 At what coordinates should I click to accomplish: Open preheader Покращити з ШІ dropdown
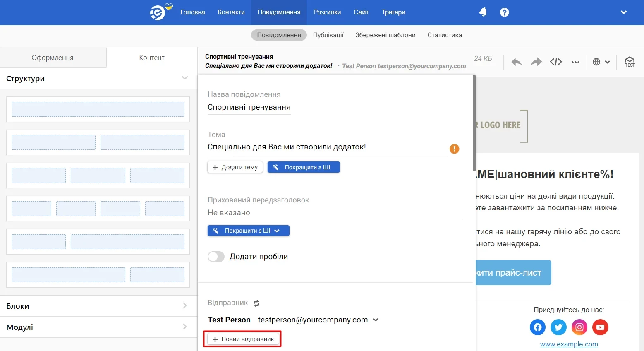(x=248, y=231)
